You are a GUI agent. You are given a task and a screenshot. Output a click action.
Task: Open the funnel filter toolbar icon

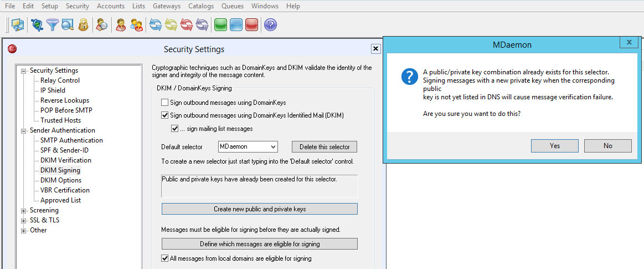52,25
